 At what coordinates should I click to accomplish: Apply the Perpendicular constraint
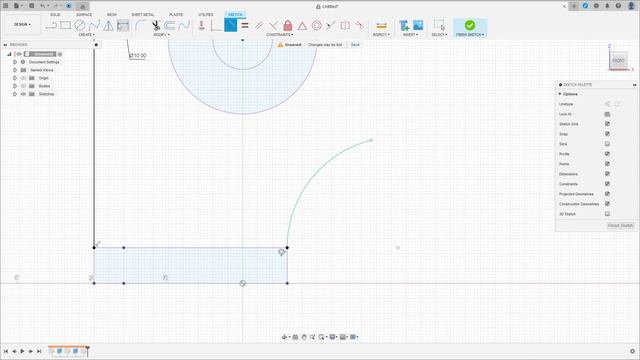[x=273, y=25]
